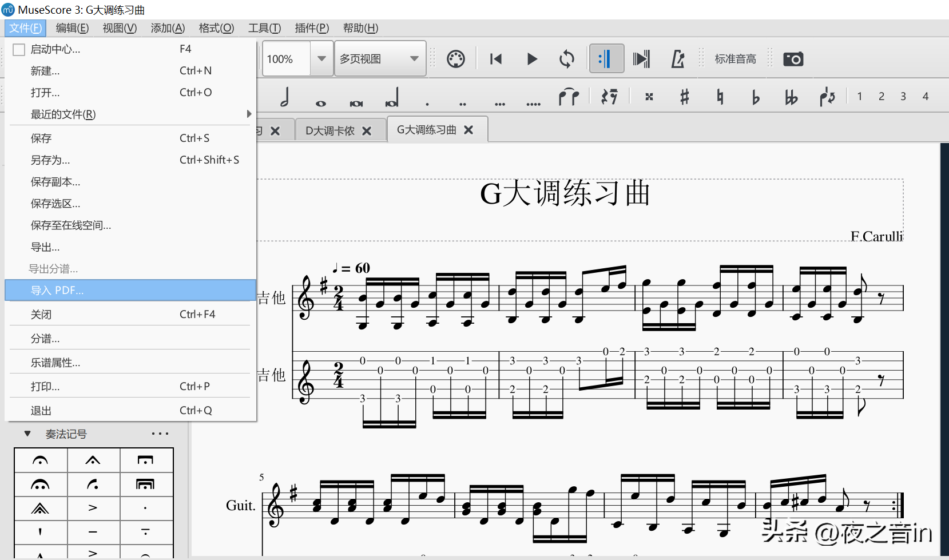Open the 多页视图 view mode dropdown
Viewport: 949px width, 560px height.
pyautogui.click(x=380, y=59)
